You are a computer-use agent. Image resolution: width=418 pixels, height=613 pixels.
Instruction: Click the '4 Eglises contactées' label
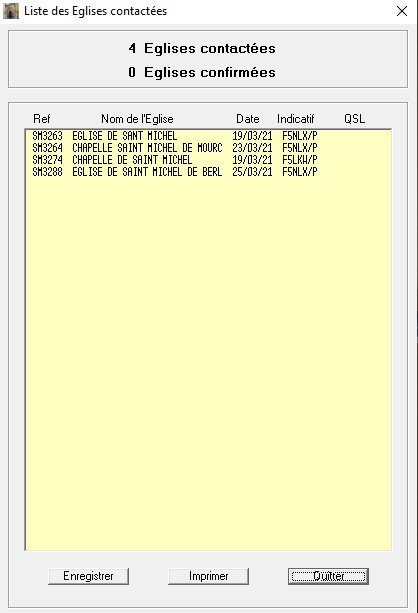coord(202,48)
